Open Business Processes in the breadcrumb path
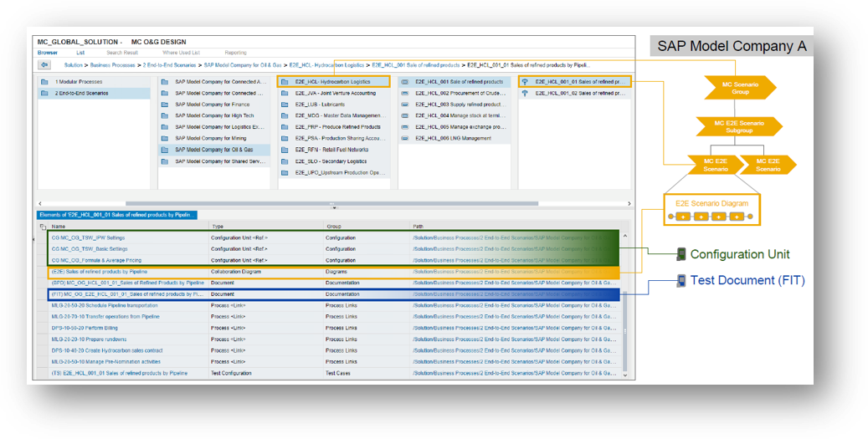 click(113, 64)
